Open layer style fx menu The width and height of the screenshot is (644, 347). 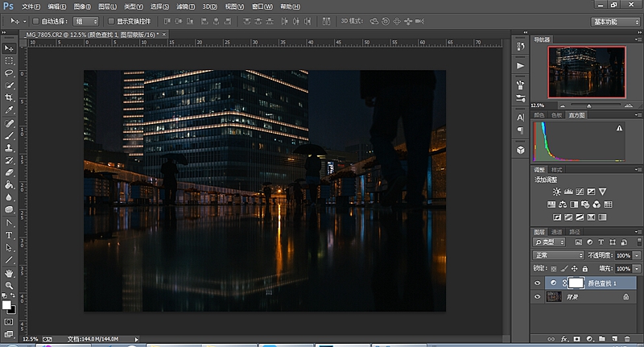564,339
